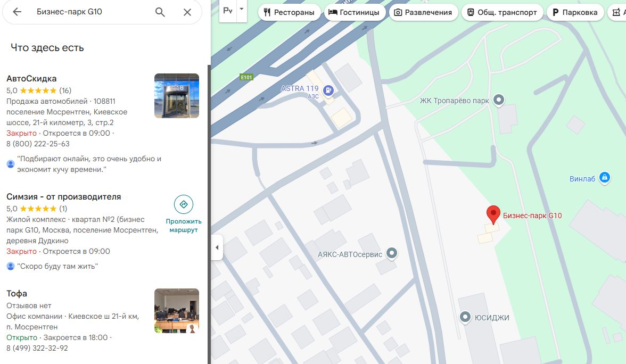The image size is (626, 364).
Task: Select the АЯКС-АВТОсервис map pin
Action: click(392, 253)
